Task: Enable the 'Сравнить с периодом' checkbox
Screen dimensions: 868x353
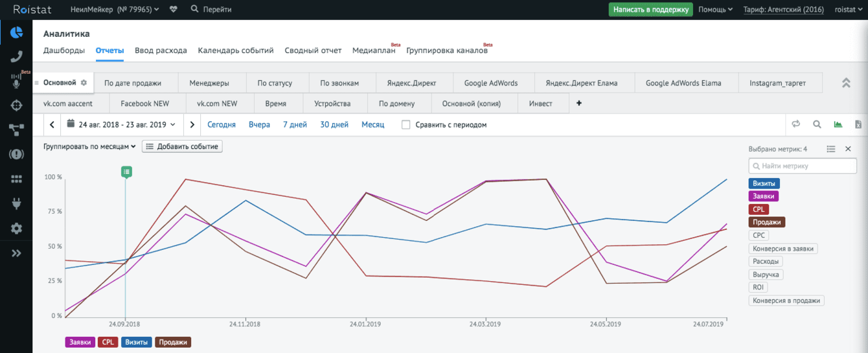Action: pos(406,124)
